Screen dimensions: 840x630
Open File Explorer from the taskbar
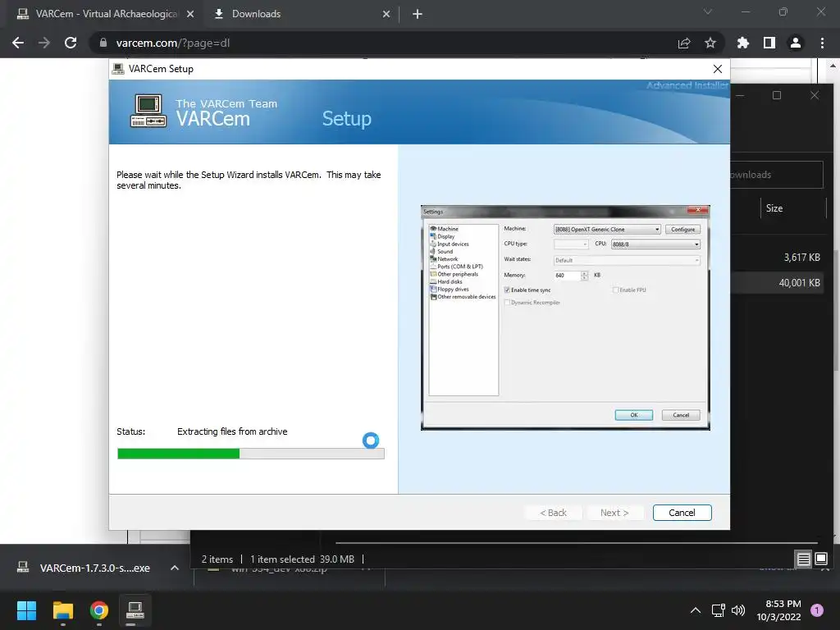(x=63, y=610)
